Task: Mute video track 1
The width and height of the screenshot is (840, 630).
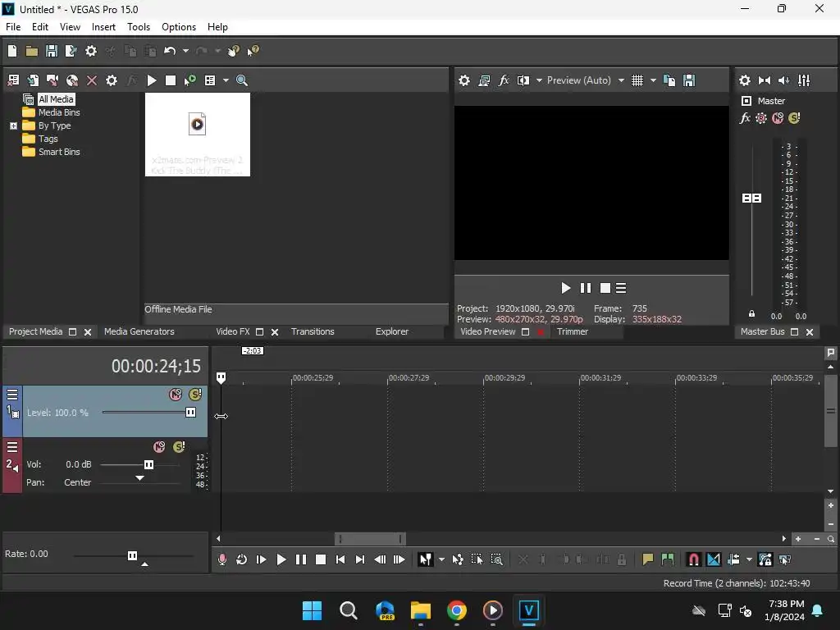Action: click(176, 395)
